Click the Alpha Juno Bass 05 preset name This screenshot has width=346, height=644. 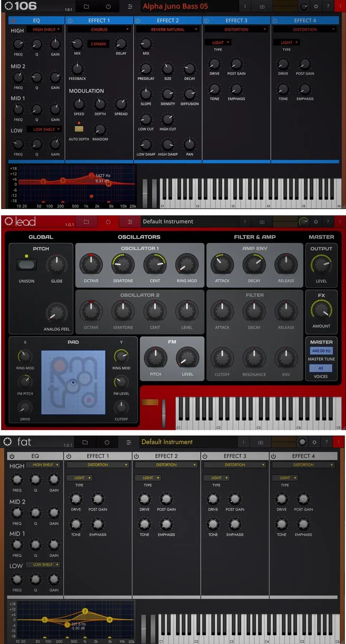176,6
